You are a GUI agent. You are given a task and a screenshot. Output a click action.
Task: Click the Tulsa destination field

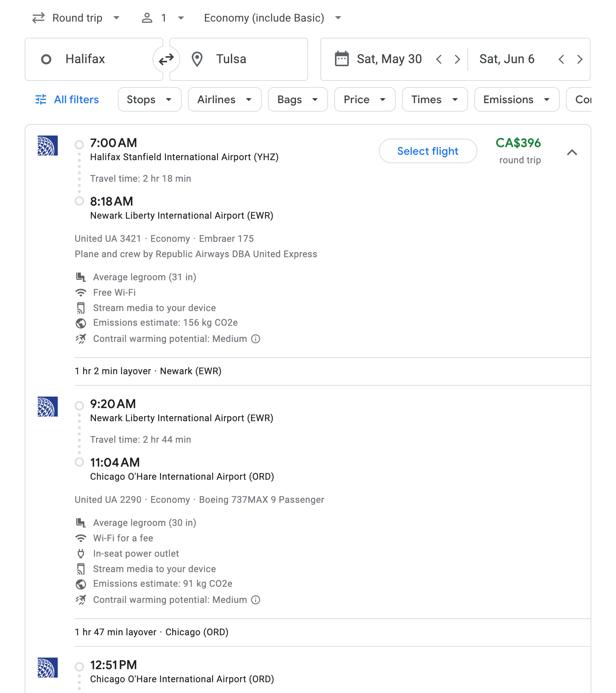pos(238,59)
